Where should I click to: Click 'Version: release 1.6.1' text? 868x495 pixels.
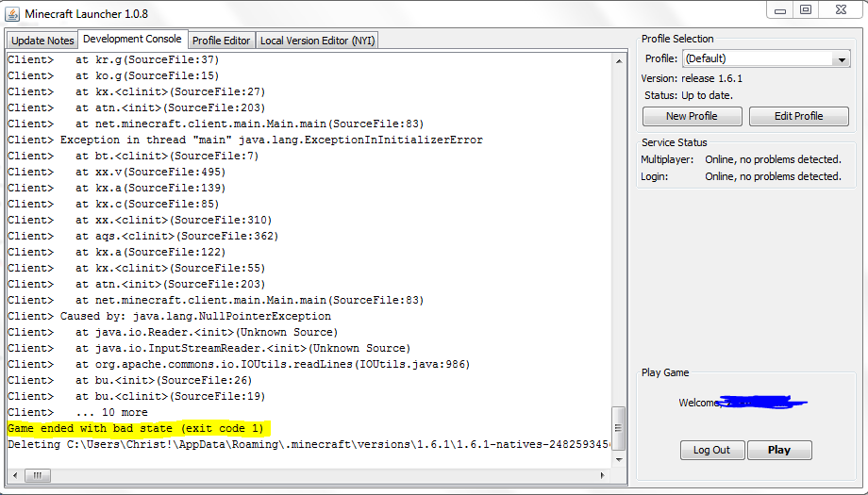pyautogui.click(x=692, y=78)
